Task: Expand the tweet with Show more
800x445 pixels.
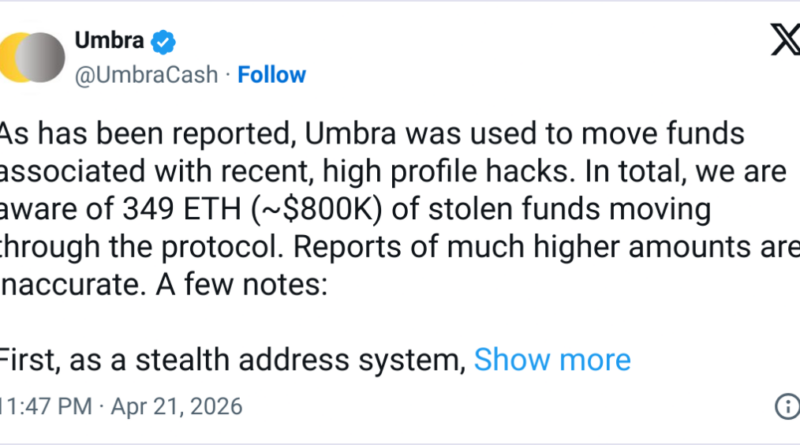Action: click(552, 360)
